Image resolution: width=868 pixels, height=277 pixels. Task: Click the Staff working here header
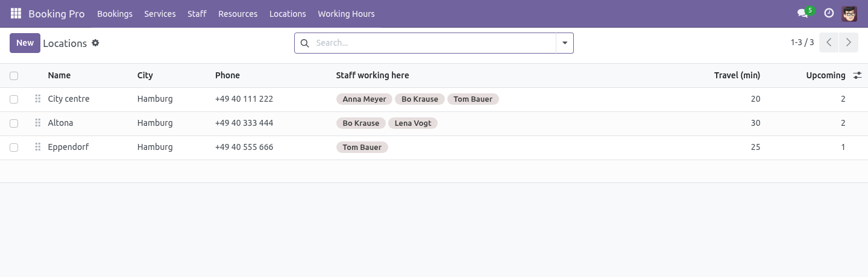point(373,75)
